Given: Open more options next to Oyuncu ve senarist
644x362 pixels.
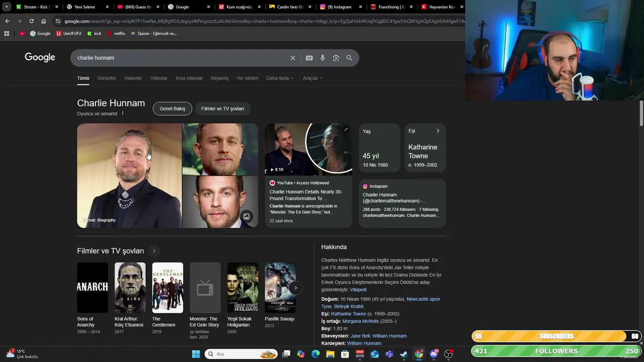Looking at the screenshot, I should pos(122,114).
